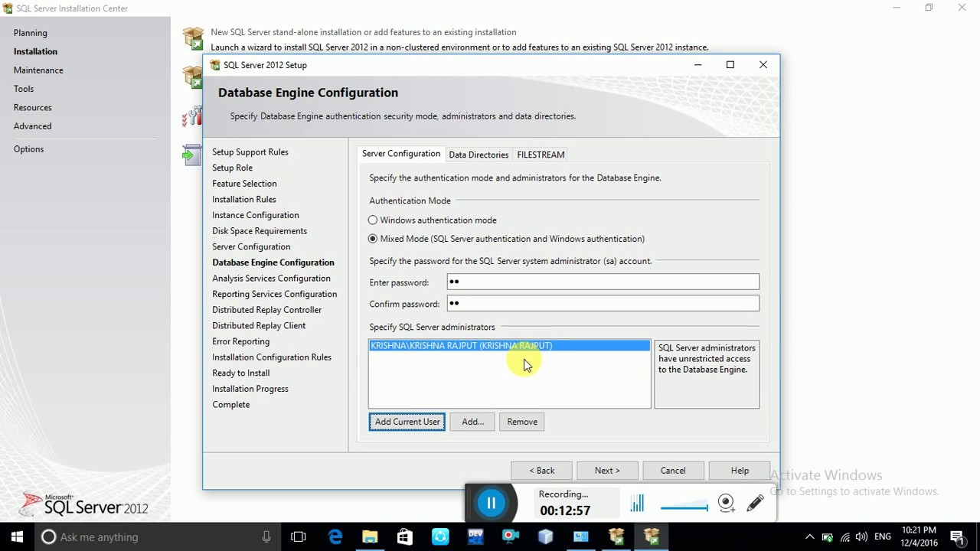Image resolution: width=980 pixels, height=551 pixels.
Task: Switch to the Server Configuration tab
Action: pos(401,154)
